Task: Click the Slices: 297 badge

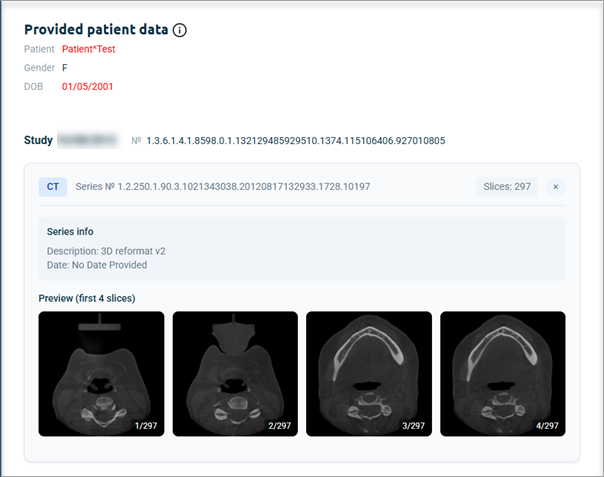Action: click(507, 187)
